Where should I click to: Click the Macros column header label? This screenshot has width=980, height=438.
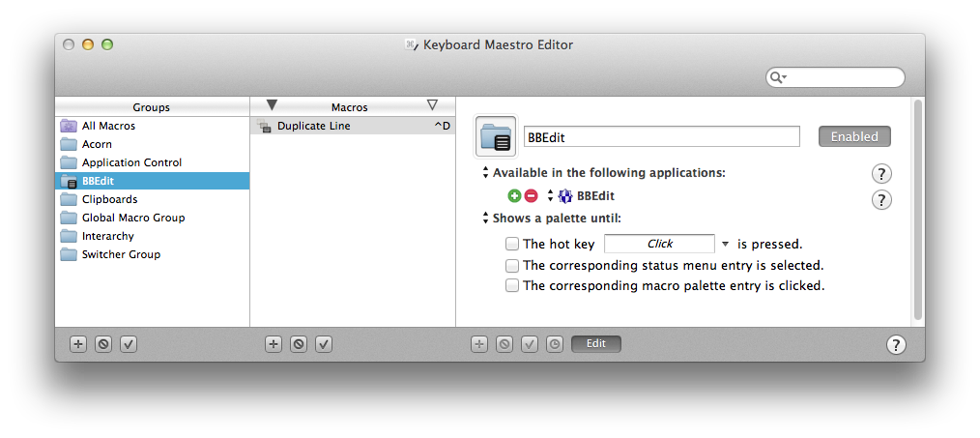[349, 107]
